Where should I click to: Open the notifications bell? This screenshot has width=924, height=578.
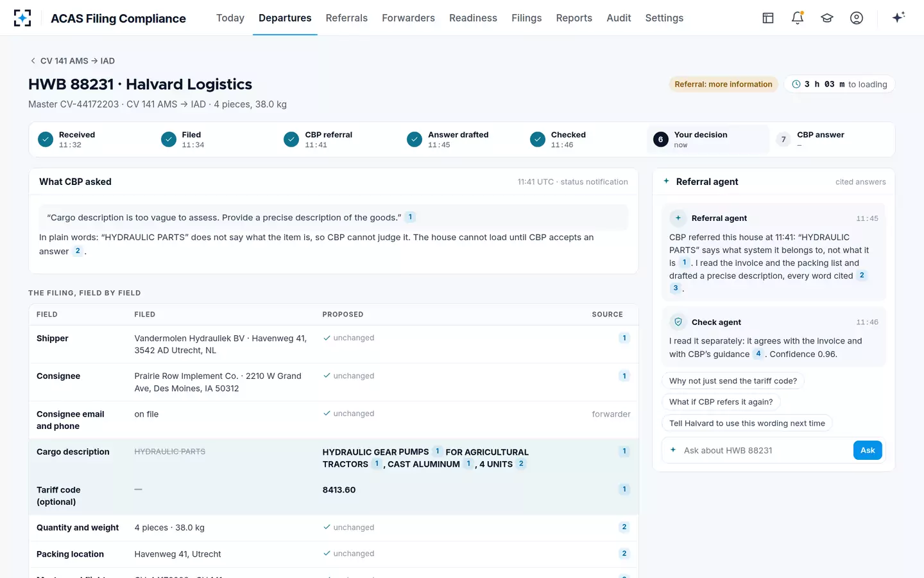798,18
